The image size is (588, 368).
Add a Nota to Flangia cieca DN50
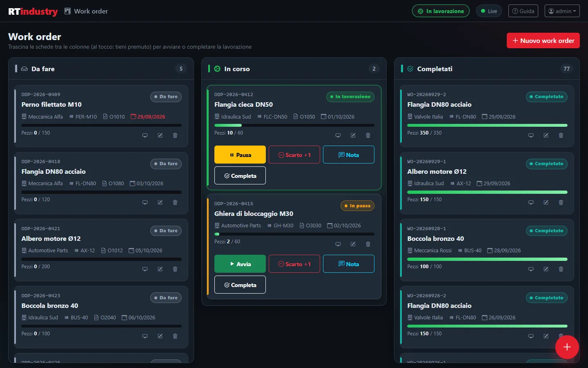tap(349, 155)
